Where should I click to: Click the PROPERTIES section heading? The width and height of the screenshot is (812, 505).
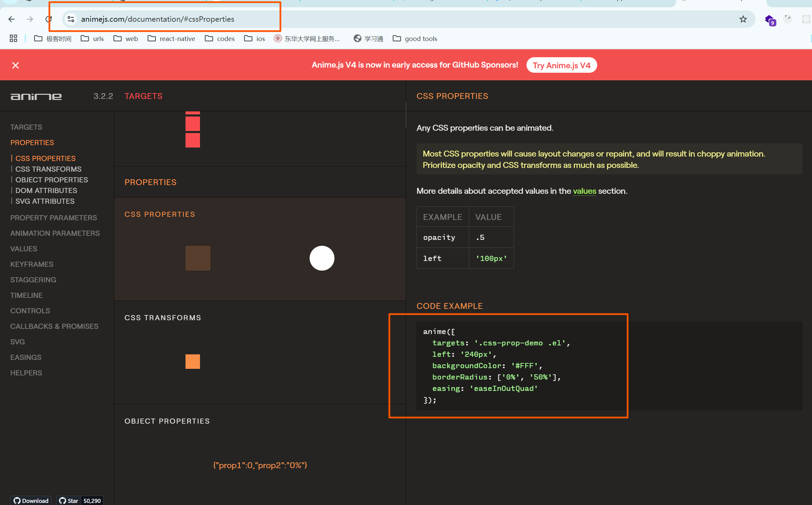pyautogui.click(x=150, y=182)
